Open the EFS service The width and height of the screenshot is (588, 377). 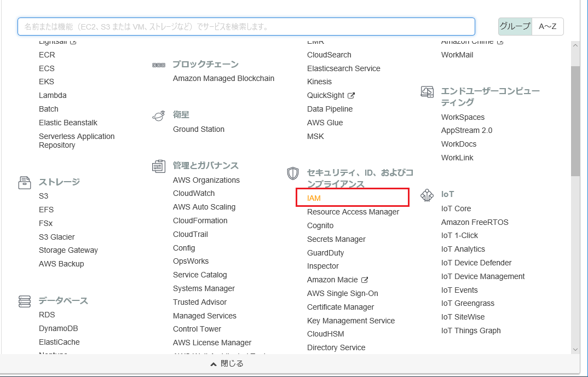46,210
